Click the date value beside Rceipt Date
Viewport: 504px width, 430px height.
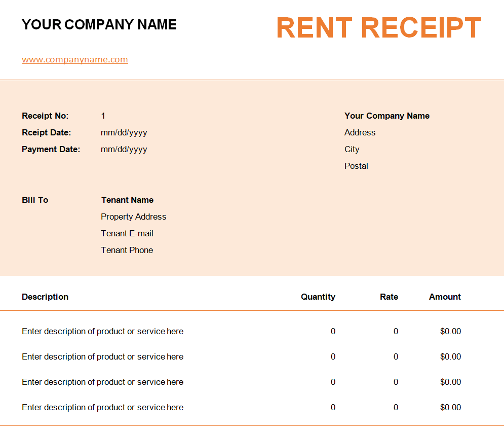tap(124, 133)
